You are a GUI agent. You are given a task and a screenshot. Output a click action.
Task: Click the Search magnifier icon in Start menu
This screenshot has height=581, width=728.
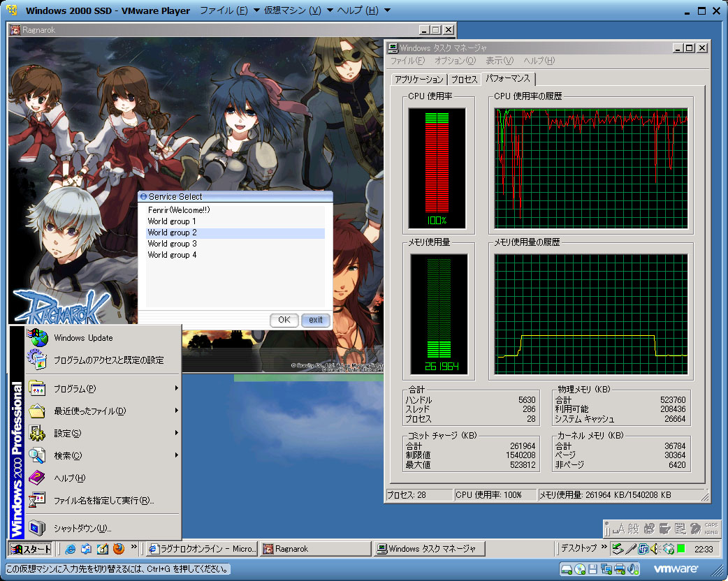click(37, 455)
